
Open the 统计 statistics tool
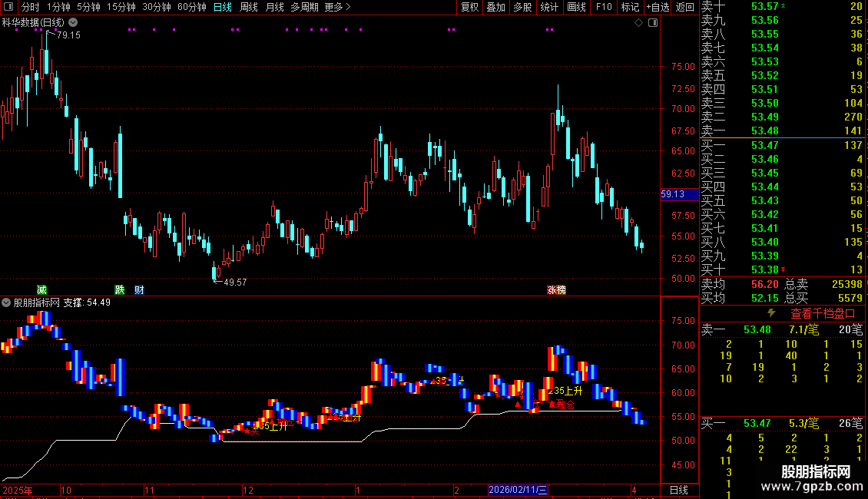548,7
